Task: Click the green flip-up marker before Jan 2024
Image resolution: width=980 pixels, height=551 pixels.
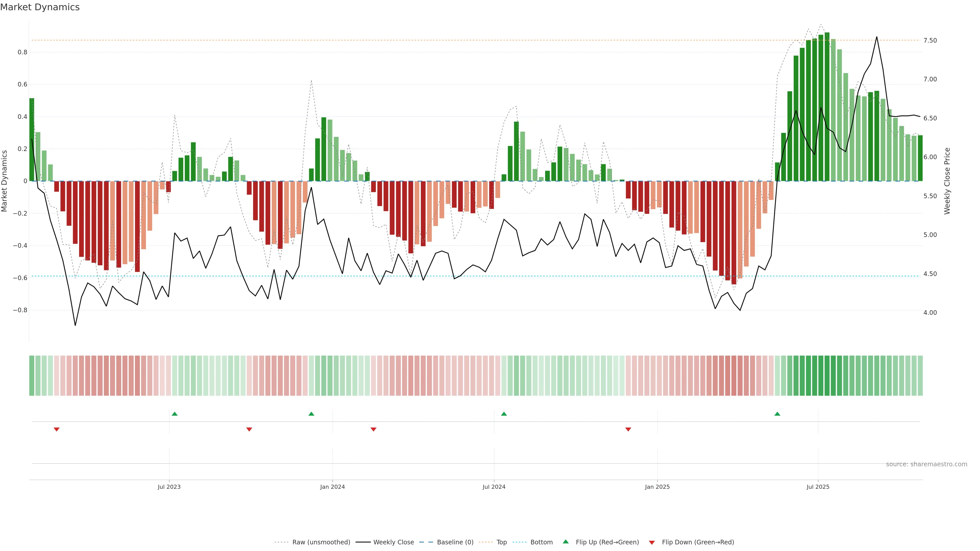Action: (x=311, y=414)
